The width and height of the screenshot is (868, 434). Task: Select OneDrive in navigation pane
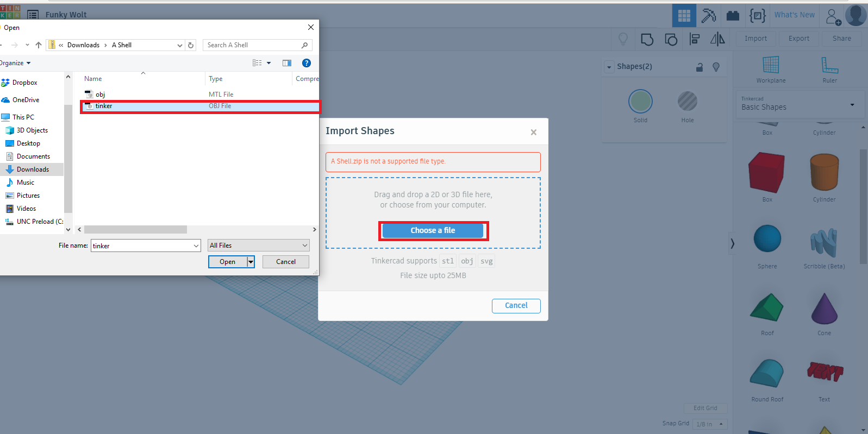click(x=26, y=100)
